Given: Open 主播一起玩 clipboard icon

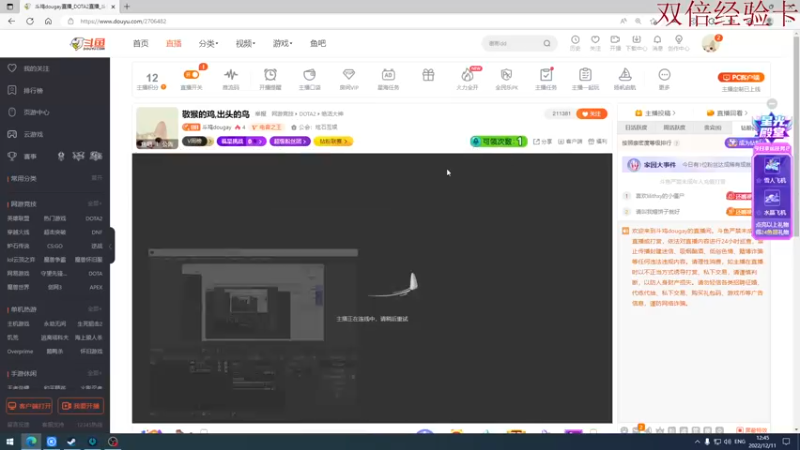Looking at the screenshot, I should [x=585, y=75].
